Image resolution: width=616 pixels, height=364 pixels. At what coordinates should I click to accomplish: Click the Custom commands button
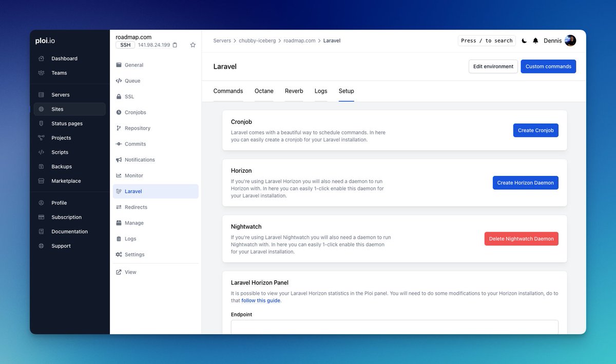point(548,67)
